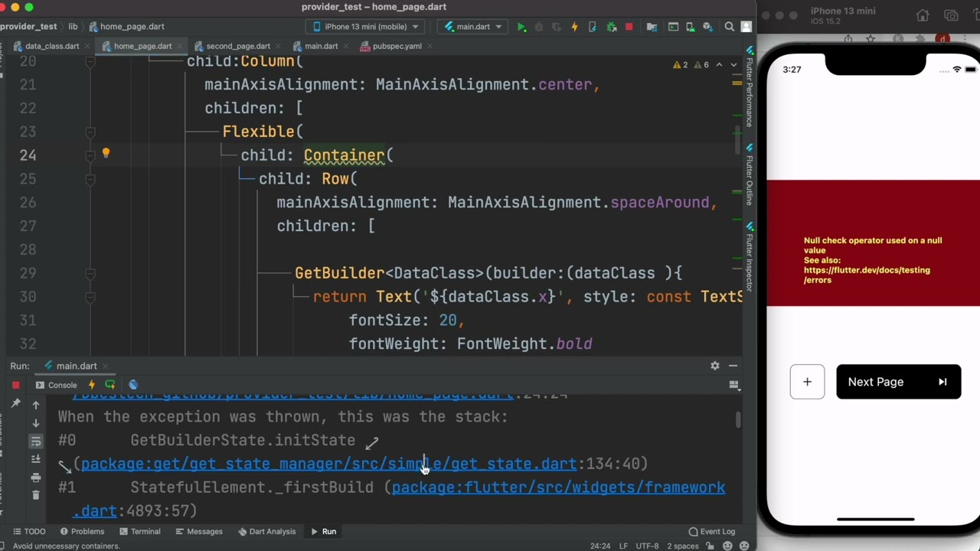Click the print icon in console sidebar
Image resolution: width=980 pixels, height=551 pixels.
[36, 478]
